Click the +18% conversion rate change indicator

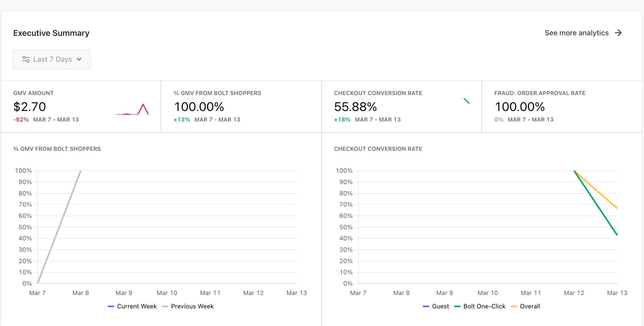point(342,120)
